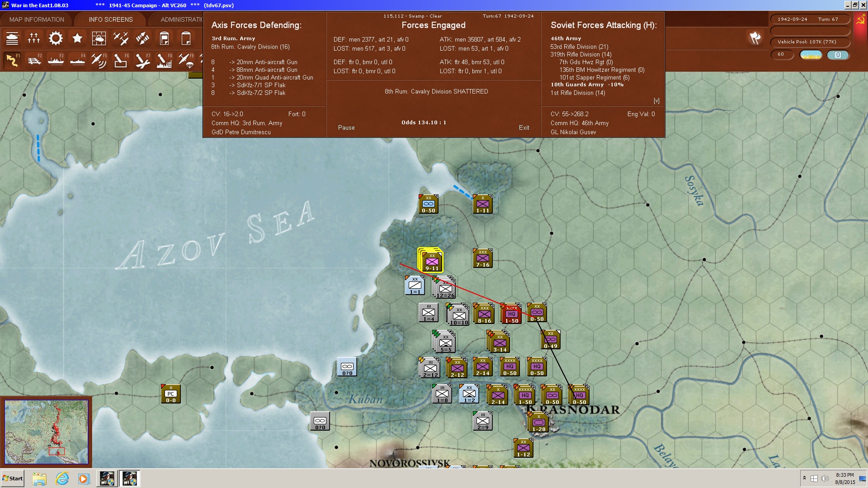Click the white flags end turn icon

(755, 38)
